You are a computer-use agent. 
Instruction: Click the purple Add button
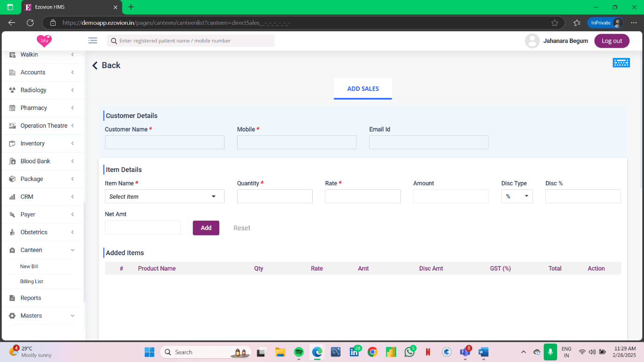(x=206, y=228)
